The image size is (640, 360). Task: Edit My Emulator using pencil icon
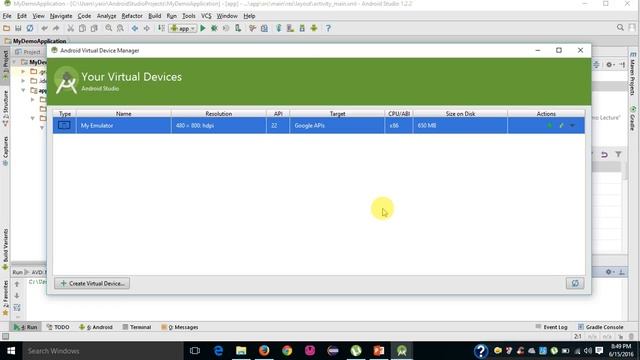click(561, 126)
